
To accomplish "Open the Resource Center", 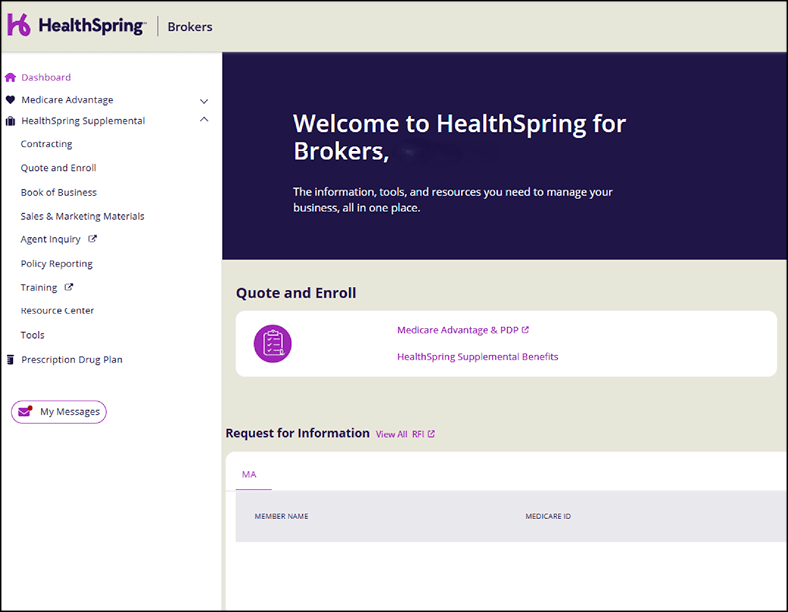I will coord(57,311).
